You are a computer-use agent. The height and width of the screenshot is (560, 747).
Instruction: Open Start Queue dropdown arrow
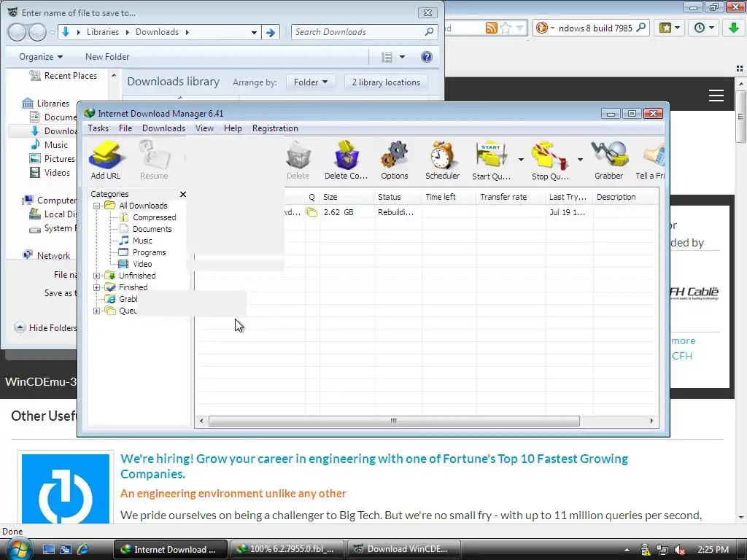521,160
